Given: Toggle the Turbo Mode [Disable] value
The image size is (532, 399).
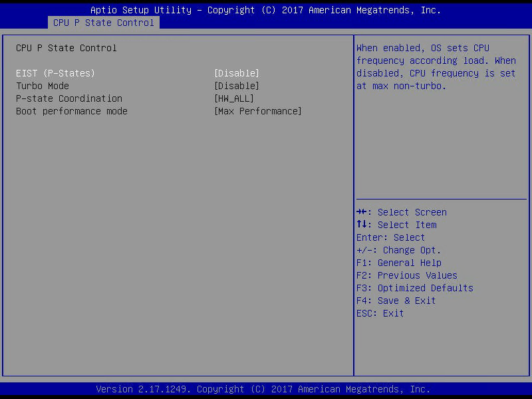Looking at the screenshot, I should coord(236,86).
